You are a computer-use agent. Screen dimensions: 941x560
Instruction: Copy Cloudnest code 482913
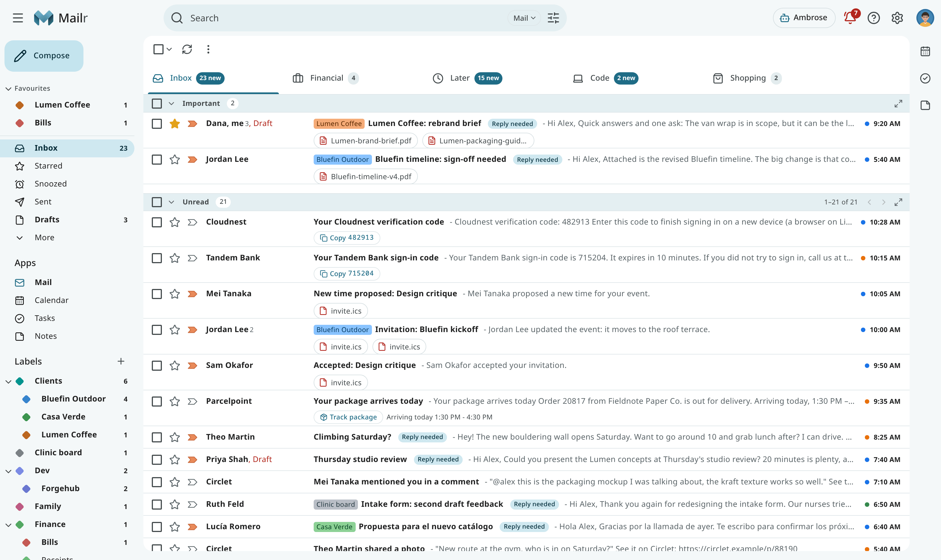point(346,238)
